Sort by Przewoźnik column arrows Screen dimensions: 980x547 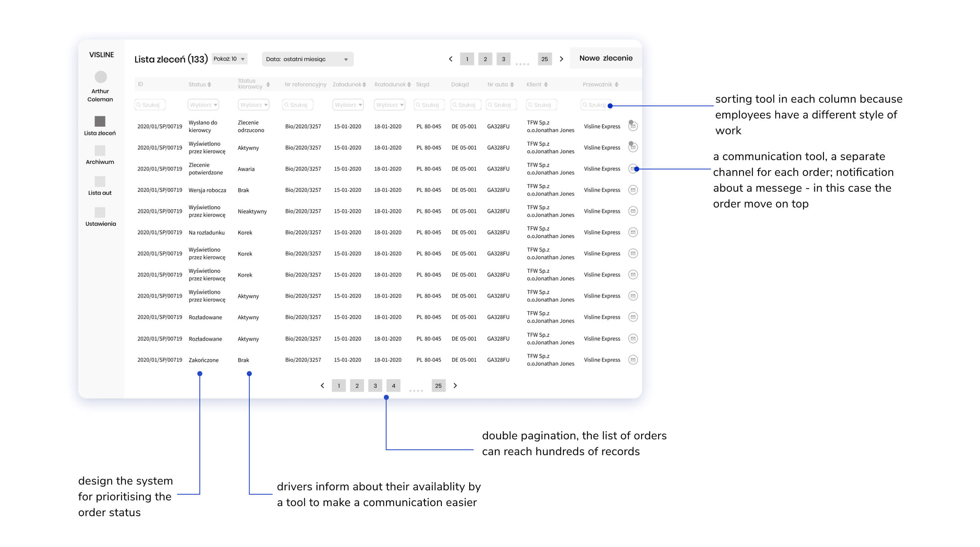pyautogui.click(x=616, y=84)
